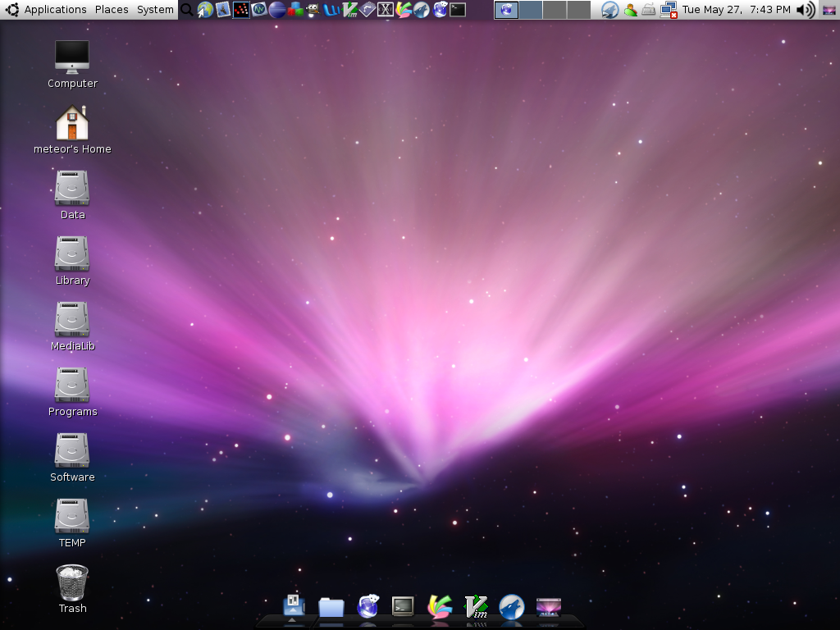Switch to the second workspace
The height and width of the screenshot is (630, 840).
pos(531,10)
